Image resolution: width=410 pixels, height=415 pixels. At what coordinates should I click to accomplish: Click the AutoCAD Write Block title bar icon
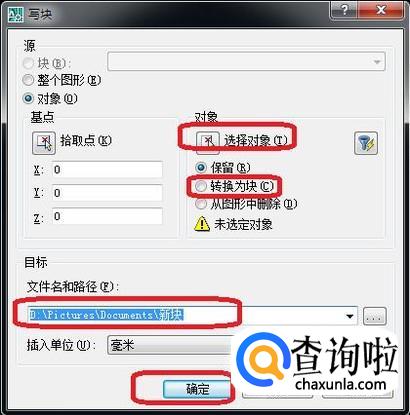[16, 13]
